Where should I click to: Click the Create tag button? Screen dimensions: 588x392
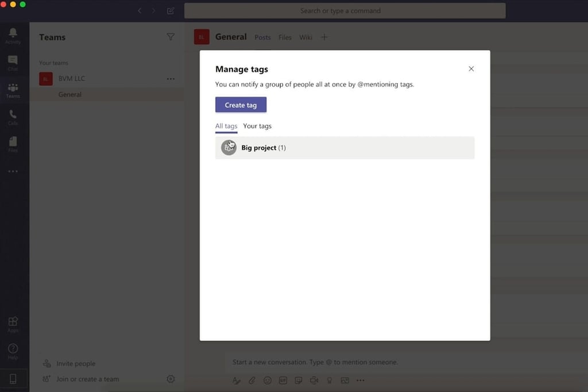coord(241,105)
